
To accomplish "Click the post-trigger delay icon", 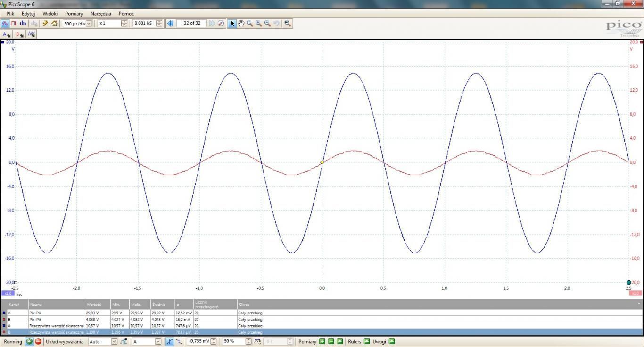I will point(257,341).
